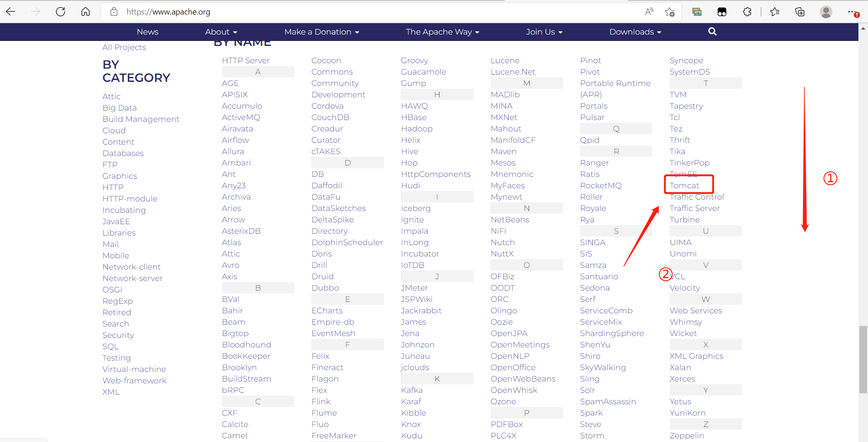868x442 pixels.
Task: Open the NetBeans project link
Action: (x=510, y=220)
